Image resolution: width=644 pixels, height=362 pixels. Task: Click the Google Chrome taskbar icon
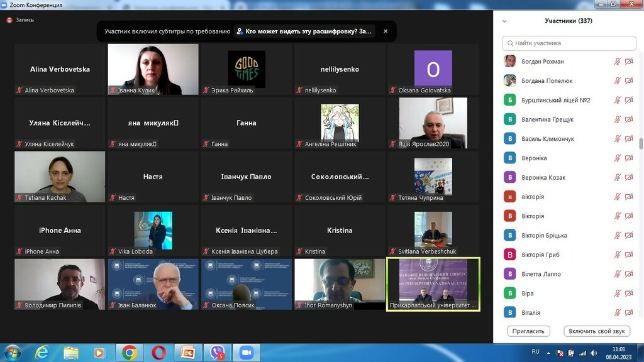coord(130,353)
